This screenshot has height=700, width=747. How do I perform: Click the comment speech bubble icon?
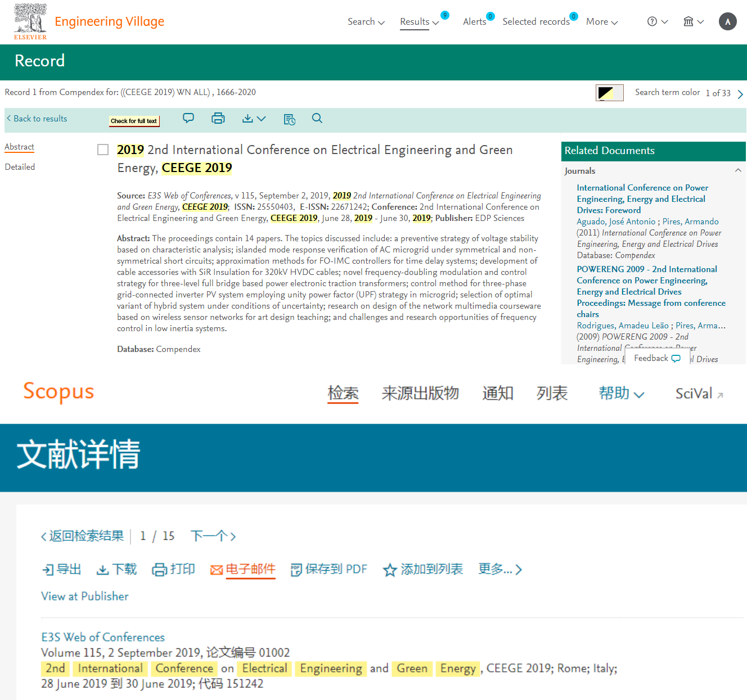pos(188,119)
